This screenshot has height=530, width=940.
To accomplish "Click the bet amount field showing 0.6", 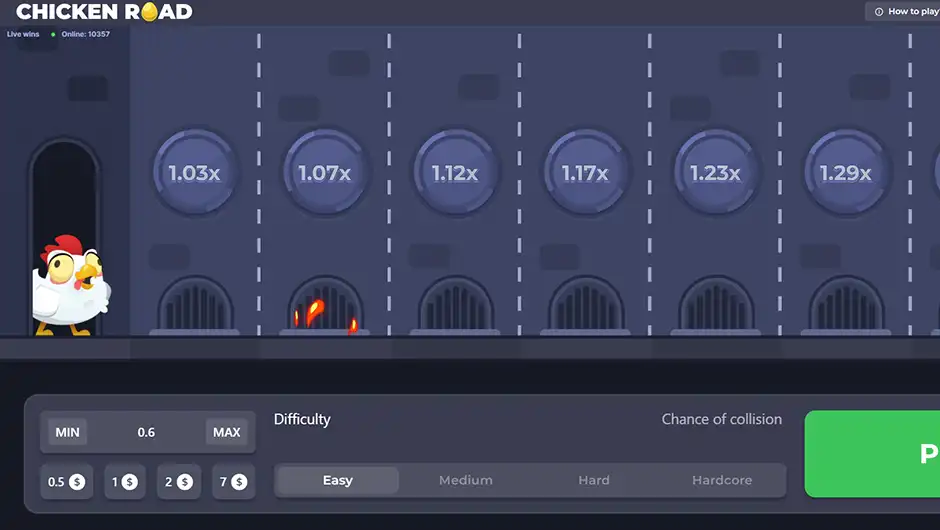I will [x=147, y=432].
